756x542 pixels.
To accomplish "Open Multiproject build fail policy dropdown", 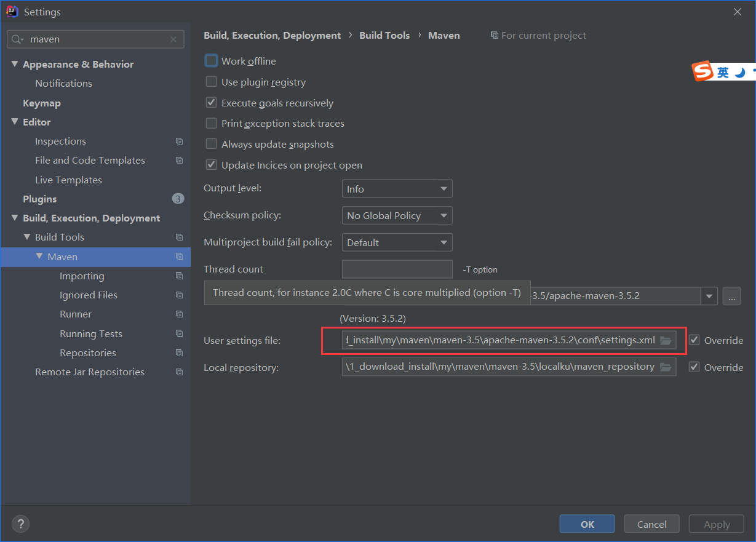I will pyautogui.click(x=397, y=242).
